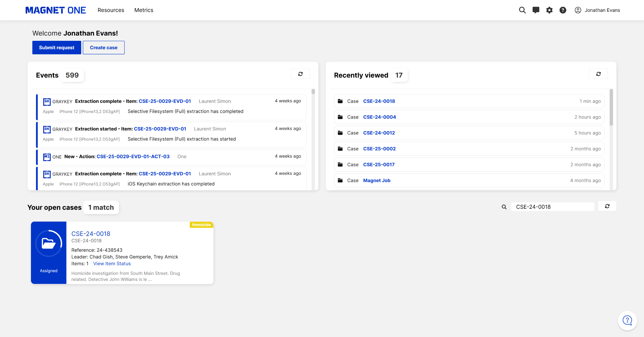Refresh the Events panel
The image size is (644, 337).
pyautogui.click(x=300, y=74)
